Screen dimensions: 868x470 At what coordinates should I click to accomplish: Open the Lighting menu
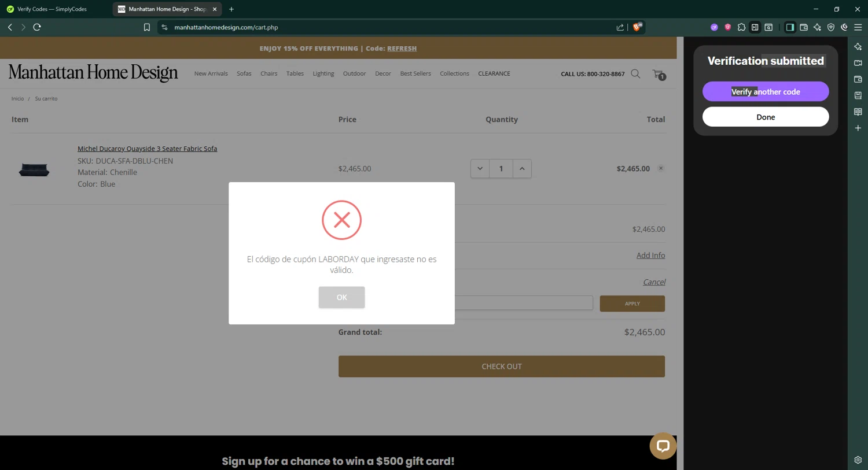(323, 73)
